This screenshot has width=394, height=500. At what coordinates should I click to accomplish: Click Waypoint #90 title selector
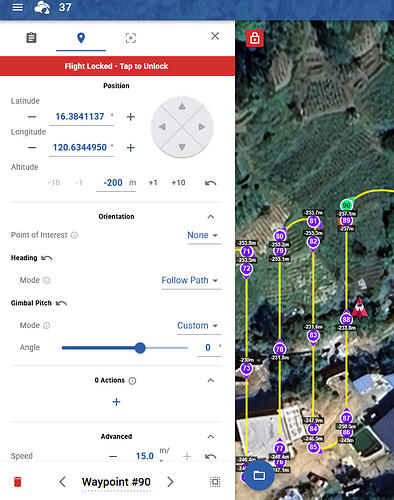pos(116,482)
